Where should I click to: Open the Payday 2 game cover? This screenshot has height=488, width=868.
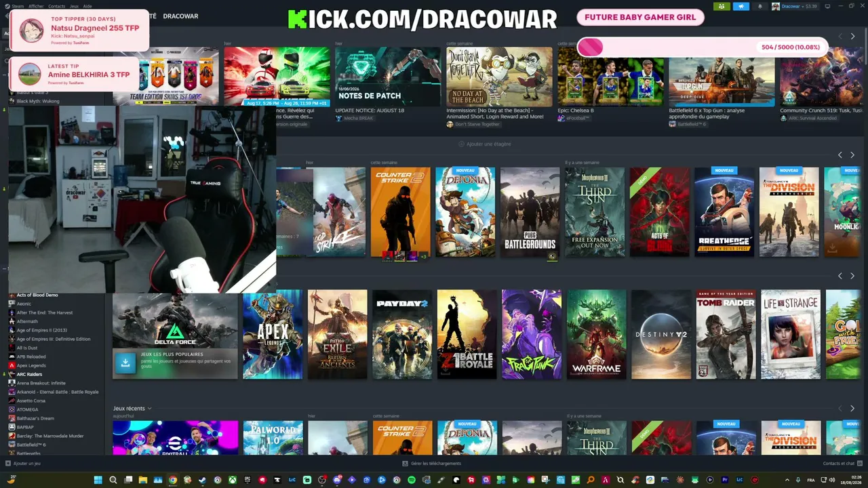tap(402, 334)
